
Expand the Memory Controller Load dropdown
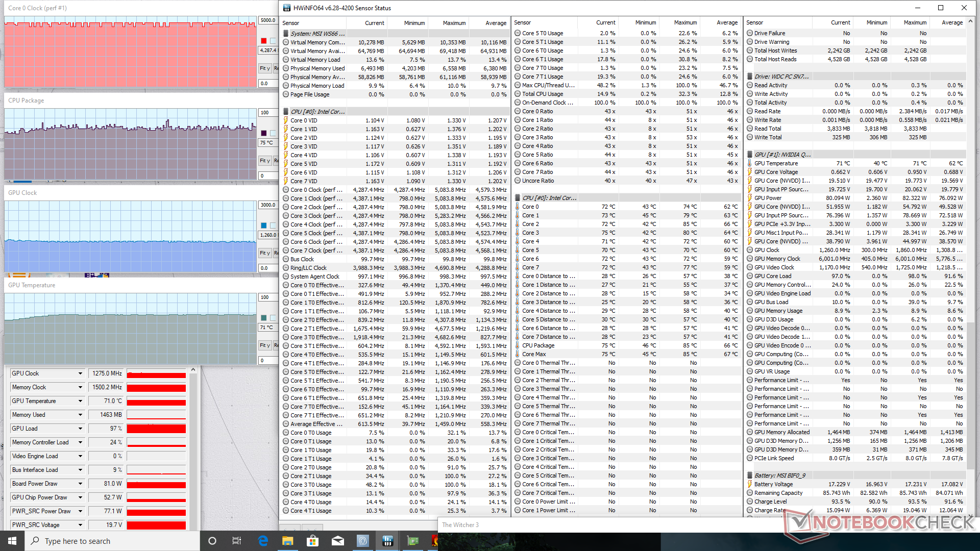coord(80,442)
